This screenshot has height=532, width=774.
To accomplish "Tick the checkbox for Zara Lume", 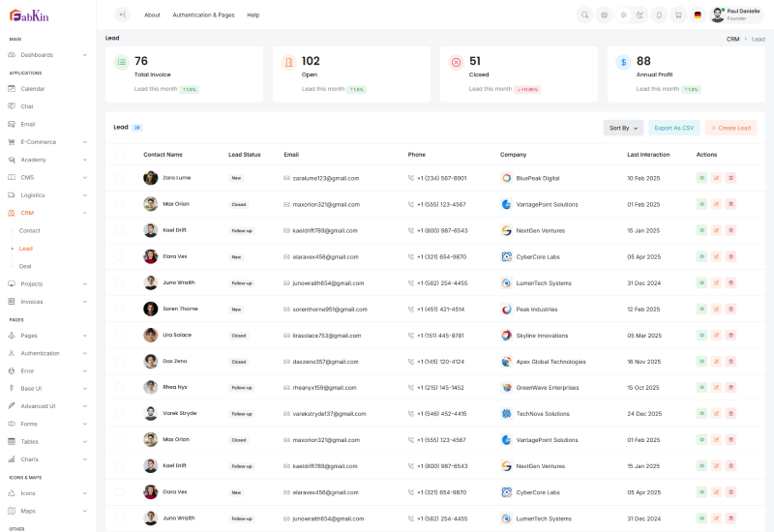I will pos(119,178).
